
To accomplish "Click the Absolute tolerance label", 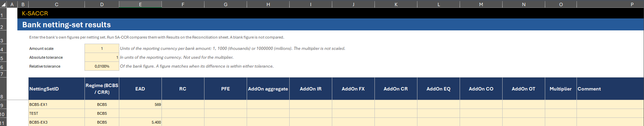I will coord(46,57).
